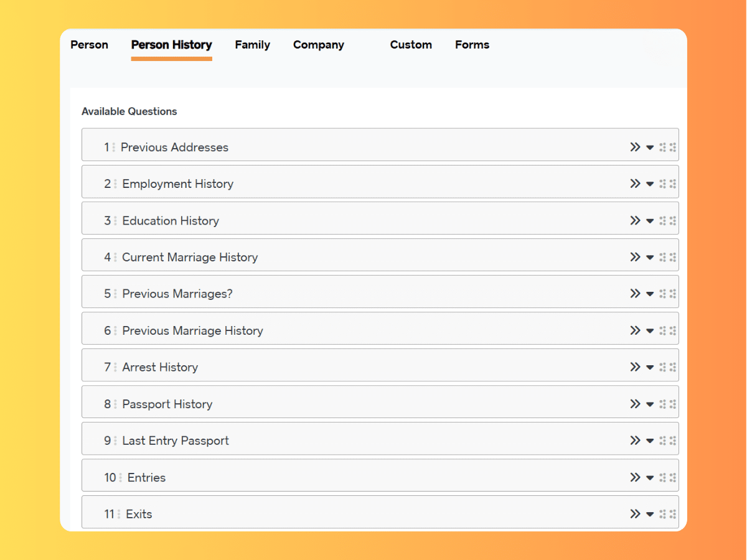Expand the Current Marriage History dropdown arrow

click(x=650, y=258)
